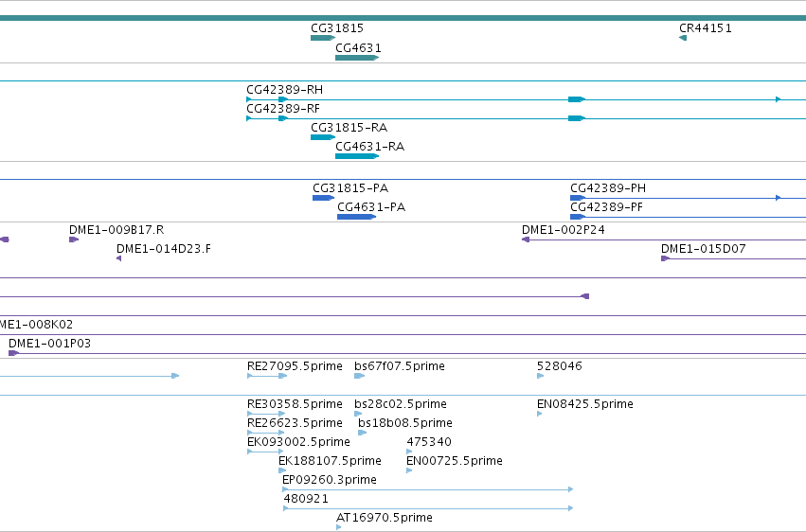The height and width of the screenshot is (532, 806).
Task: Open the CG42389-RH transcript label
Action: click(285, 90)
